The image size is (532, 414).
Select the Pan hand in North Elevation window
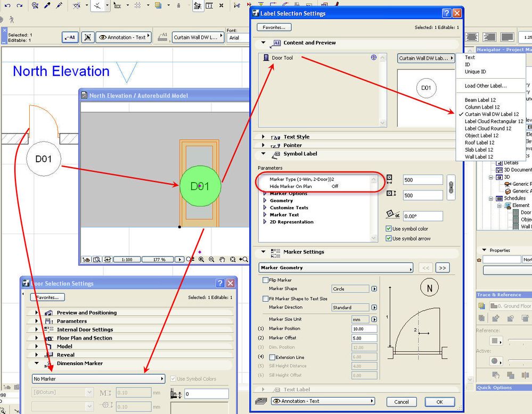point(222,259)
